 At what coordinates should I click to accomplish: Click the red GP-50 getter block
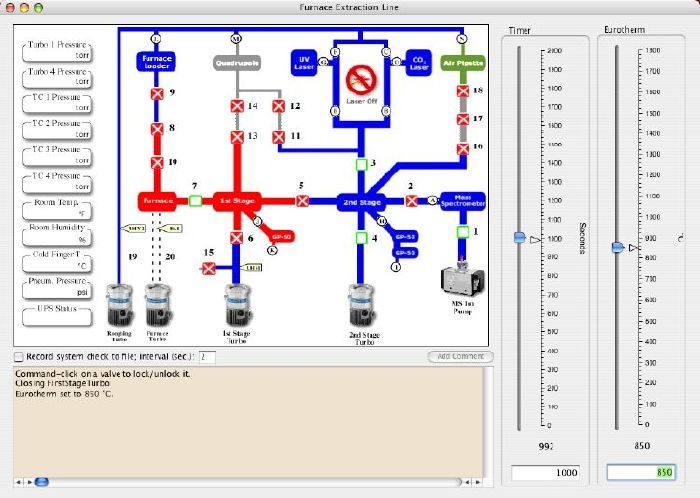(x=282, y=237)
